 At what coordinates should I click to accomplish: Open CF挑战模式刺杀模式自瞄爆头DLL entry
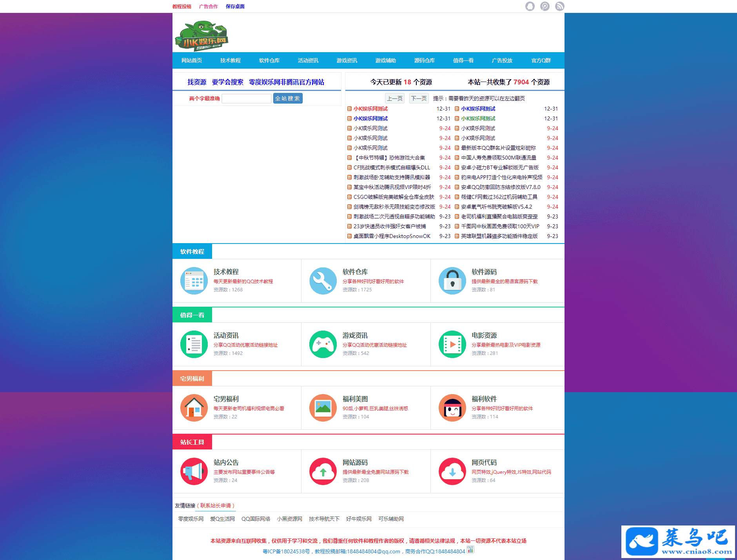tap(392, 167)
